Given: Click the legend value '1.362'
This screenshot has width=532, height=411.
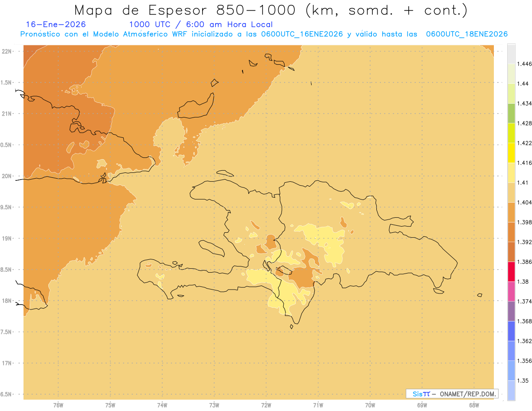Looking at the screenshot, I should (x=525, y=341).
